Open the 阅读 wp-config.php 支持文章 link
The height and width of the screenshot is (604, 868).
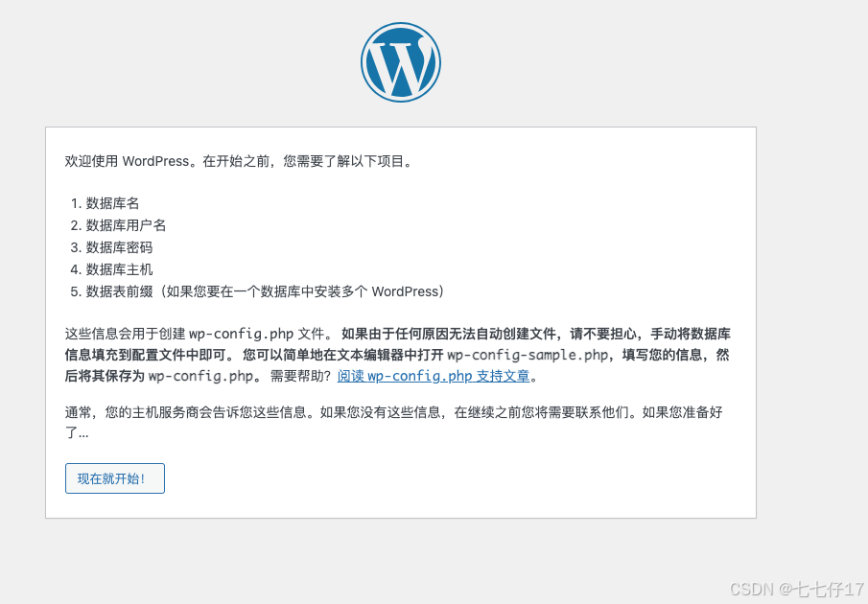click(x=434, y=376)
